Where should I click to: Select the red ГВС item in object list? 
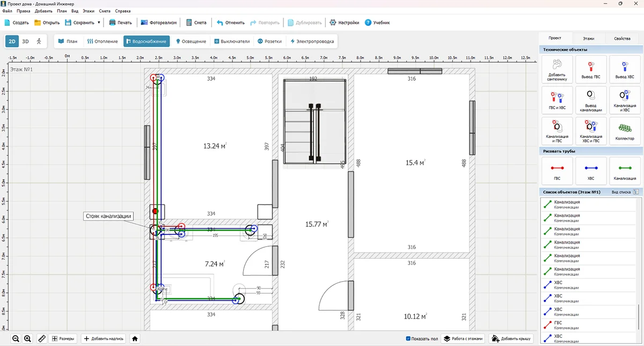[558, 325]
